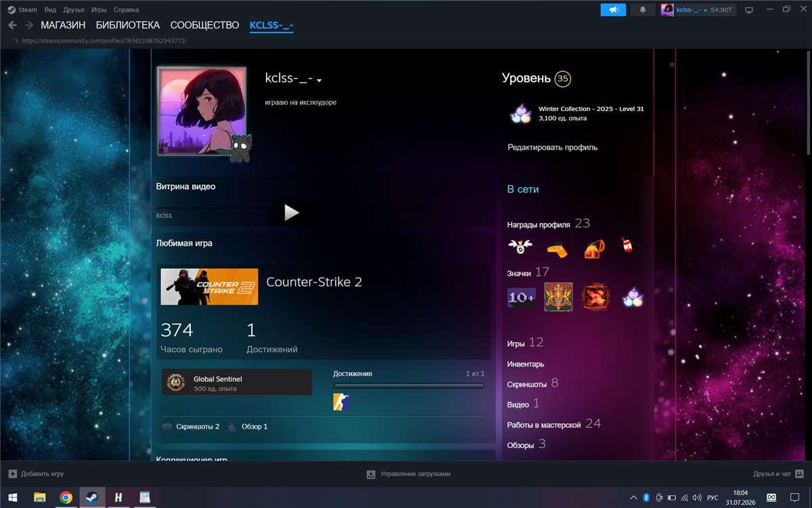Open the Уровень 35 level badge

(x=562, y=79)
